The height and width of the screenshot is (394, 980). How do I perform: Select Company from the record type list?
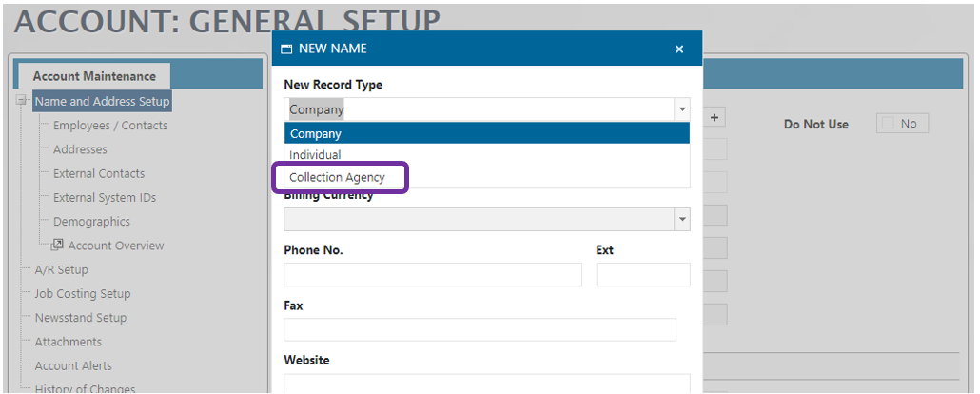486,134
